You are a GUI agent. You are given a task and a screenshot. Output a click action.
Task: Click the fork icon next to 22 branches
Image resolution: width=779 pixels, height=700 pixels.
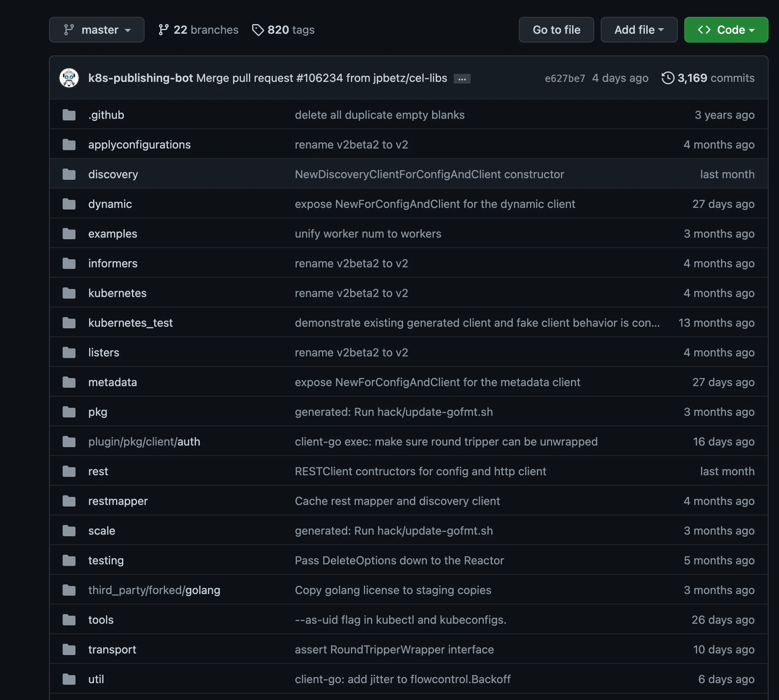[x=164, y=29]
